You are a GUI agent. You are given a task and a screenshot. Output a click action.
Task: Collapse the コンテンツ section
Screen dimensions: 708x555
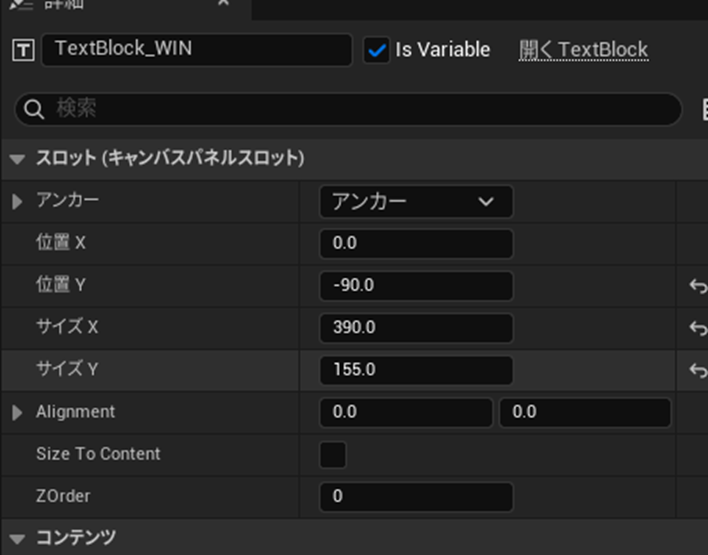click(17, 538)
